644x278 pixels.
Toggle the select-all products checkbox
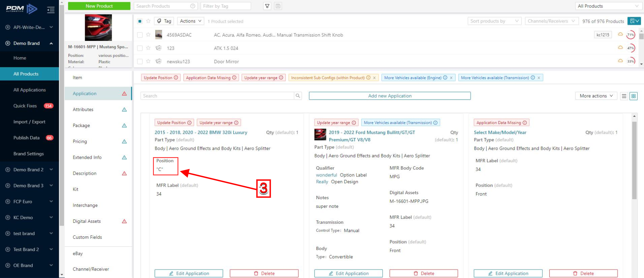pos(140,21)
